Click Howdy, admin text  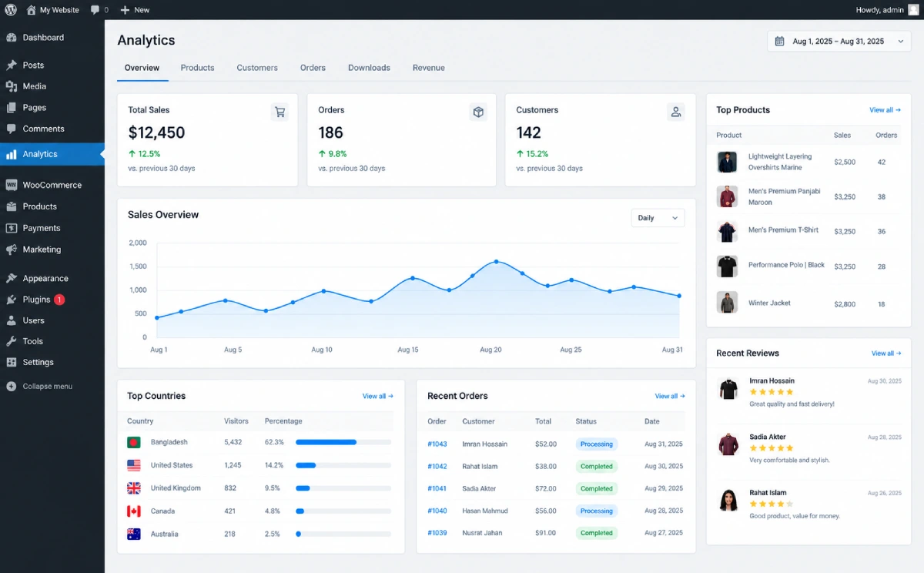coord(879,10)
